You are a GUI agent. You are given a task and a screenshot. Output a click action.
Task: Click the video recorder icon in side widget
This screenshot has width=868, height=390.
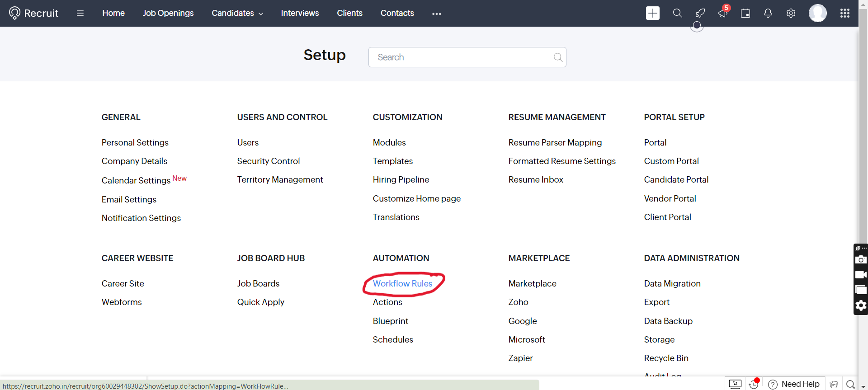[861, 275]
